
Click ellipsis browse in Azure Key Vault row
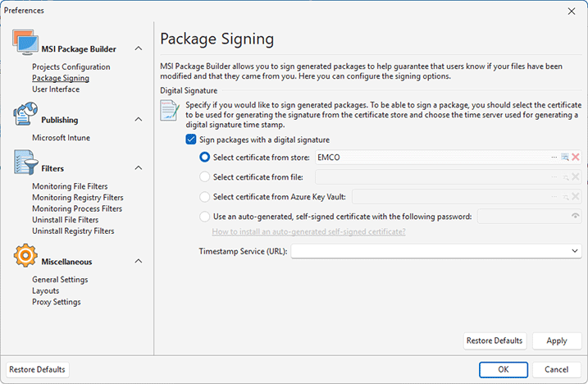554,196
